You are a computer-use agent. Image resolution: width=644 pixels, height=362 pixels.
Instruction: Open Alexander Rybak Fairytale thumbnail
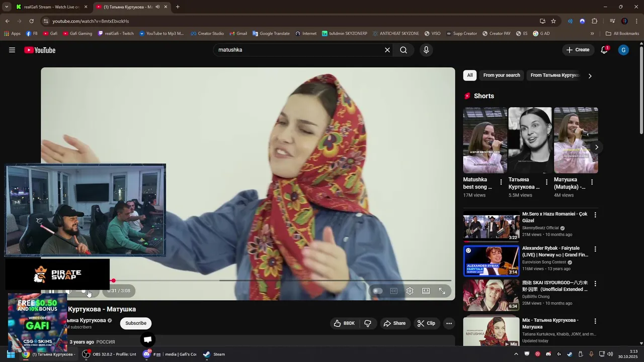click(491, 261)
